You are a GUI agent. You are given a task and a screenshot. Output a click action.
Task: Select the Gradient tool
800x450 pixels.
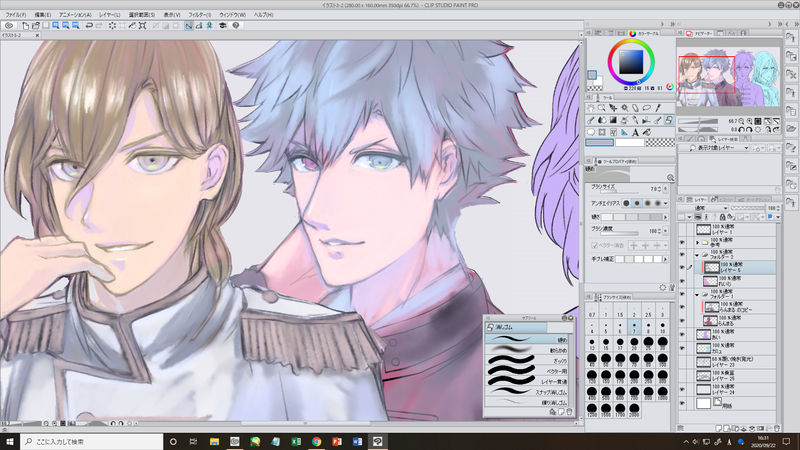613,120
